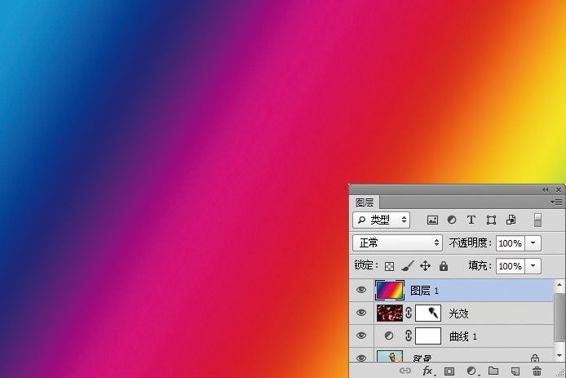The image size is (566, 378).
Task: Filter layers by pixel layer icon
Action: tap(432, 220)
